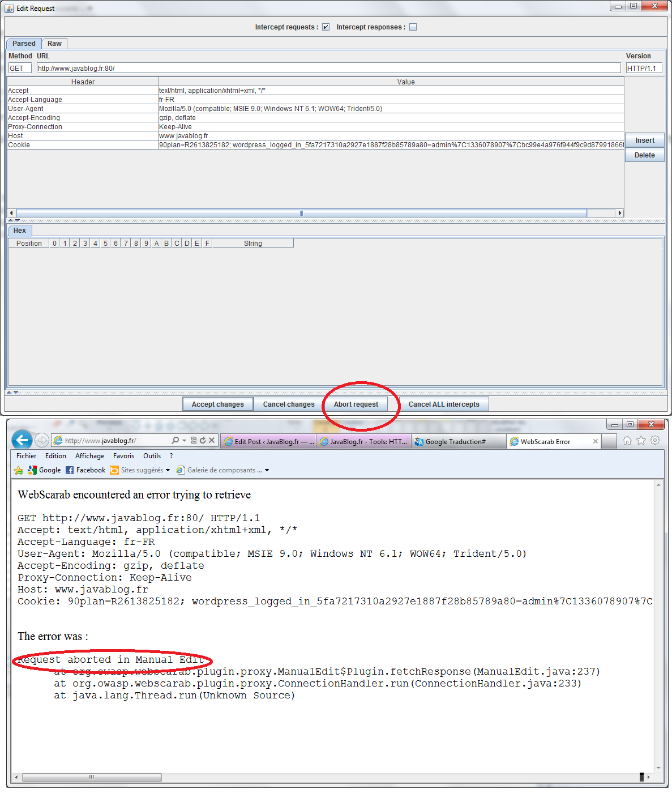Expand the Galerie de composants dropdown
Viewport: 672px width, 793px height.
click(x=267, y=470)
